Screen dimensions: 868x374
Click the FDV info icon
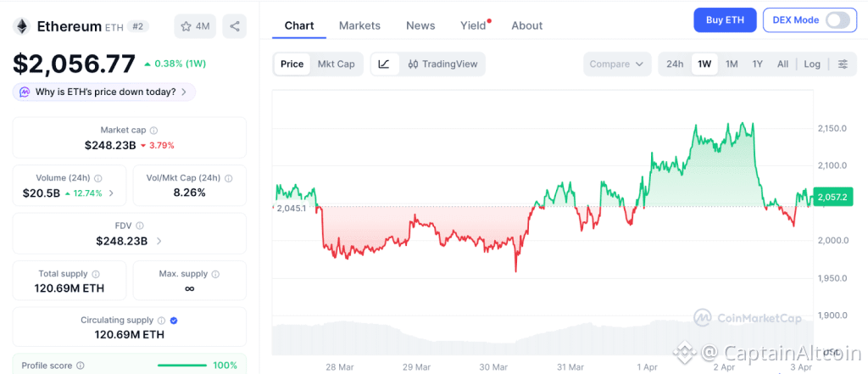[x=140, y=226]
